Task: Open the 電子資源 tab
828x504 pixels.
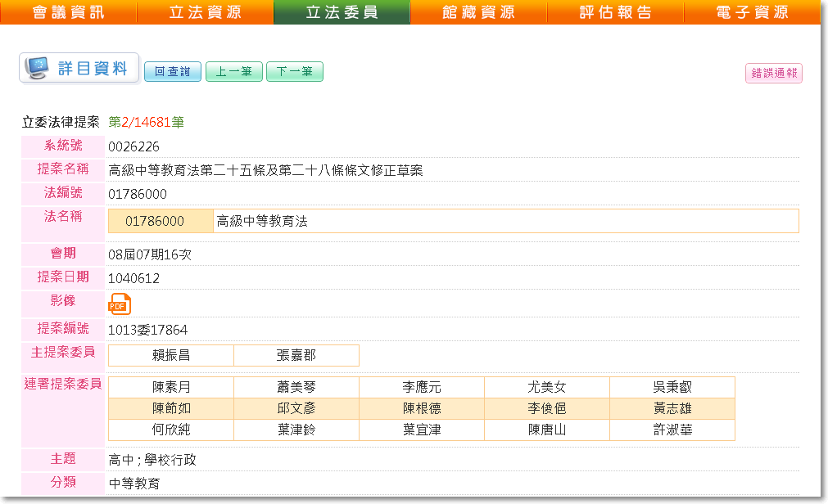Action: 752,12
